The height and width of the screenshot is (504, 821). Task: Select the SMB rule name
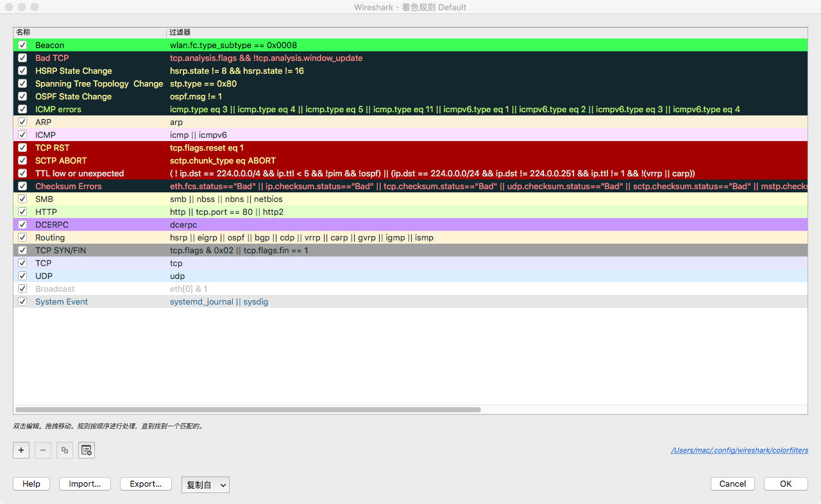(x=44, y=199)
